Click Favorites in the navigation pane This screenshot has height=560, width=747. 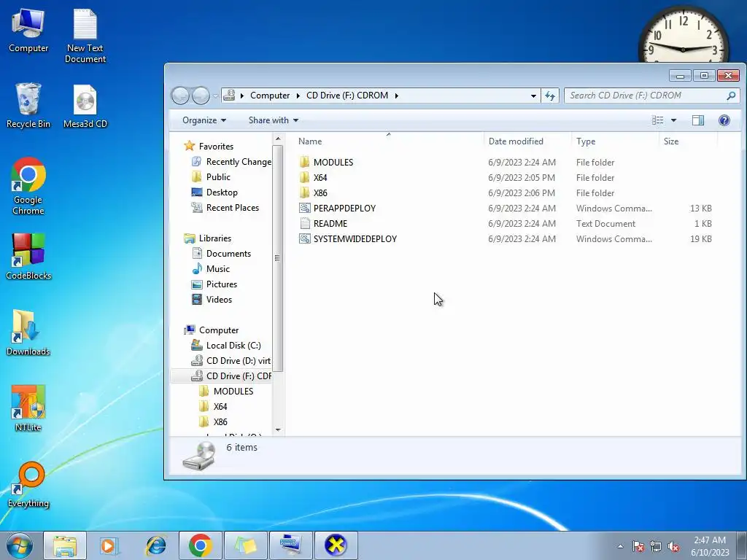(216, 146)
